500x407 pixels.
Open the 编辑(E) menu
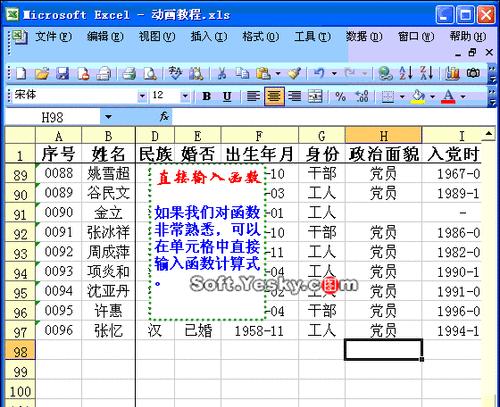coord(105,36)
